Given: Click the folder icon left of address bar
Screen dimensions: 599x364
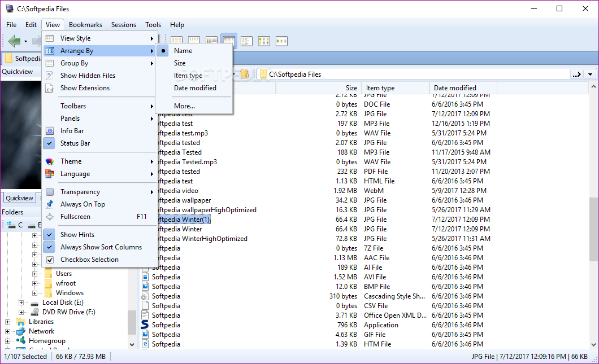Looking at the screenshot, I should click(x=245, y=74).
